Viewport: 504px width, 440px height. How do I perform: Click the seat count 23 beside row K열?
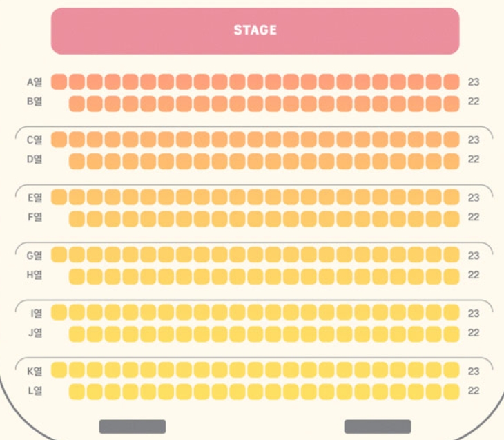[474, 371]
